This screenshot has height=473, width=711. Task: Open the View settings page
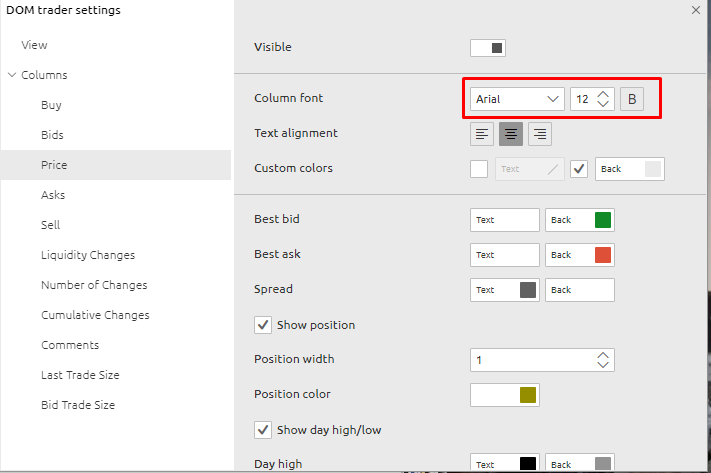click(x=34, y=45)
